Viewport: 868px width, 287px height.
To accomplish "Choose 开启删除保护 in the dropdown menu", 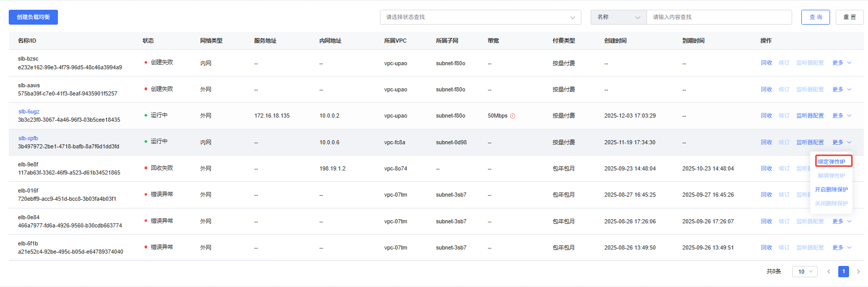I will pyautogui.click(x=831, y=189).
